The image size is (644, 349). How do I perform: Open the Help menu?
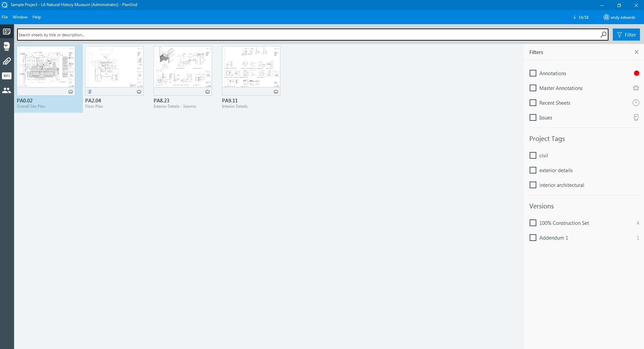point(37,17)
